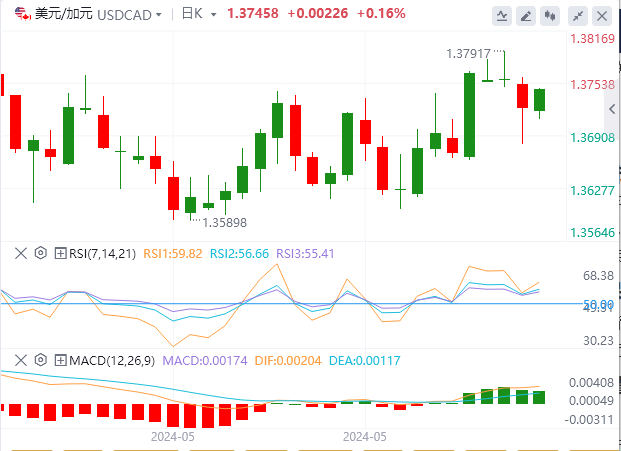Click DEA:0.00117 value

pos(365,361)
